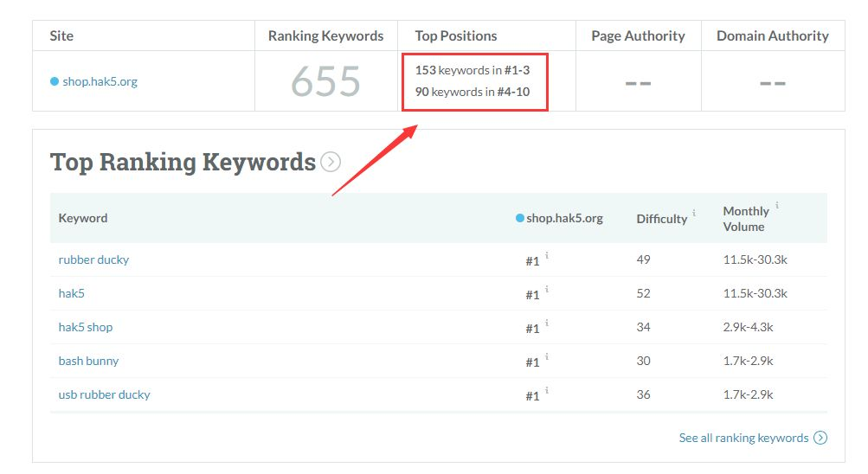Click the Site column header
The width and height of the screenshot is (868, 474).
(x=61, y=36)
